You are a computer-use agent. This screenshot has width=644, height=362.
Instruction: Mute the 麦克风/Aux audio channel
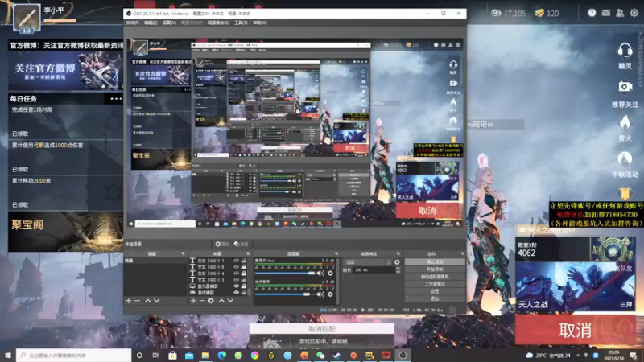click(x=320, y=273)
